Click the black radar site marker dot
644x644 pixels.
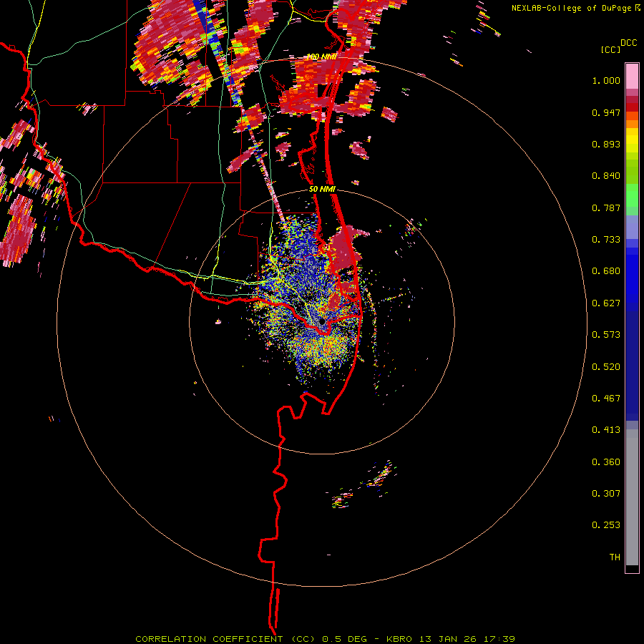click(x=322, y=322)
